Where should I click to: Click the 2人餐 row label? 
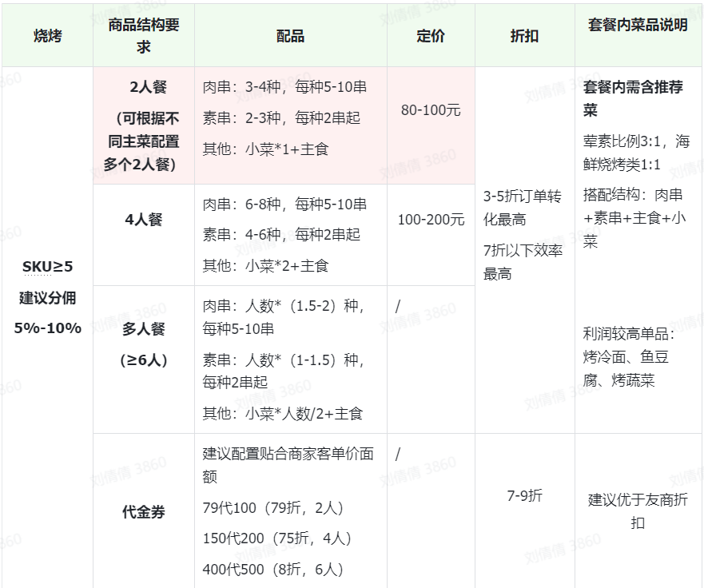144,87
